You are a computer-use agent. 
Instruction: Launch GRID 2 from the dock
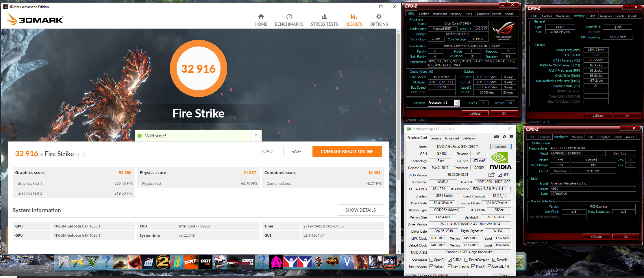tap(234, 262)
